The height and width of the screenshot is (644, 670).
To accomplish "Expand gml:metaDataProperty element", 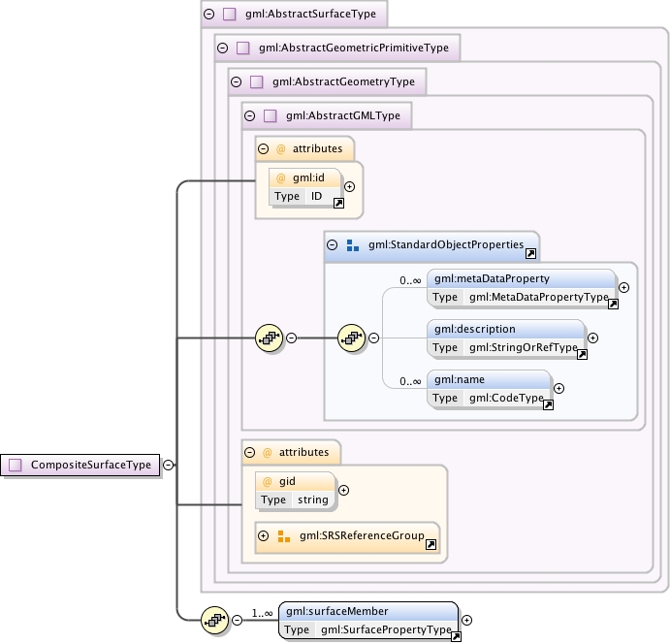I will tap(623, 288).
